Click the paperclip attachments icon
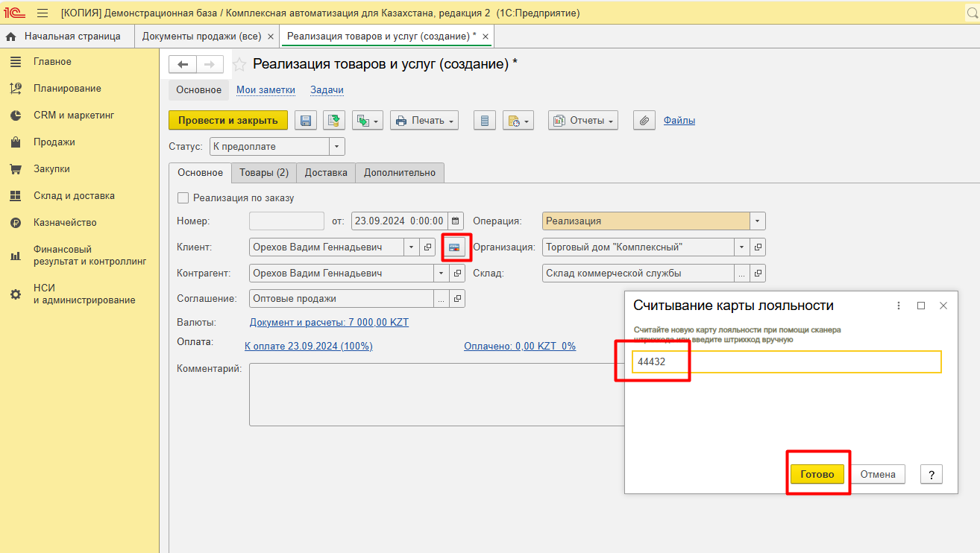Screen dimensions: 980x553 pos(644,121)
